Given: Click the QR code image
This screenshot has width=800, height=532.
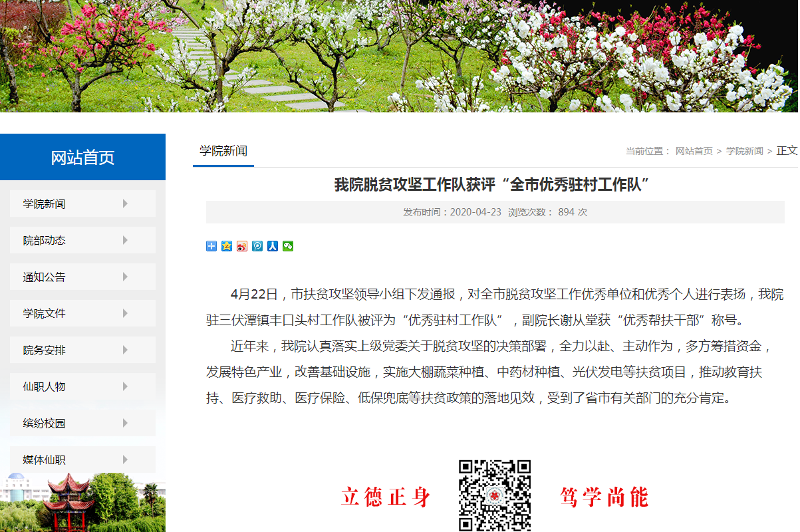Looking at the screenshot, I should point(494,495).
